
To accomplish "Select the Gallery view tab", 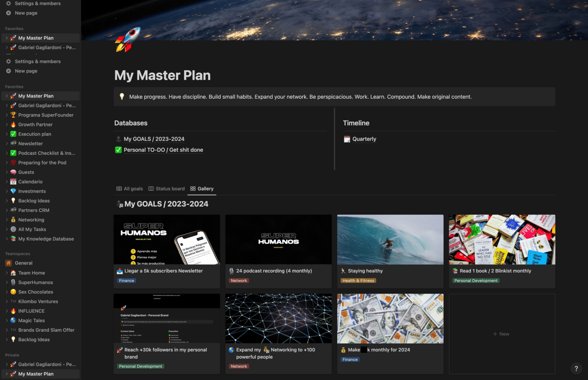I will (202, 189).
